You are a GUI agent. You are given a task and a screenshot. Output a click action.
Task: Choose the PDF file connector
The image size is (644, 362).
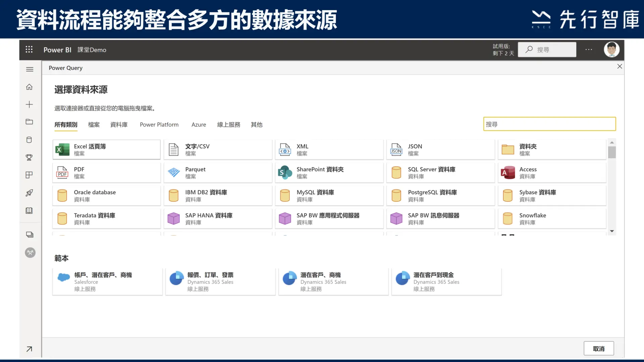107,173
